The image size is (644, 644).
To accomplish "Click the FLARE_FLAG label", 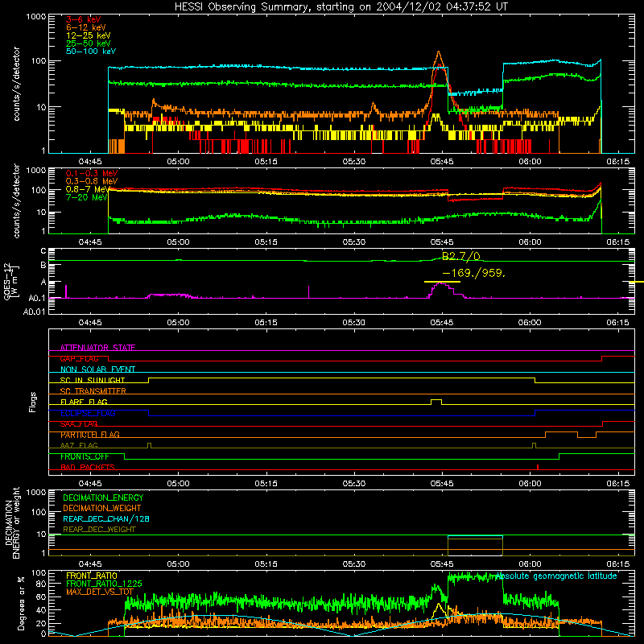I will (x=84, y=402).
